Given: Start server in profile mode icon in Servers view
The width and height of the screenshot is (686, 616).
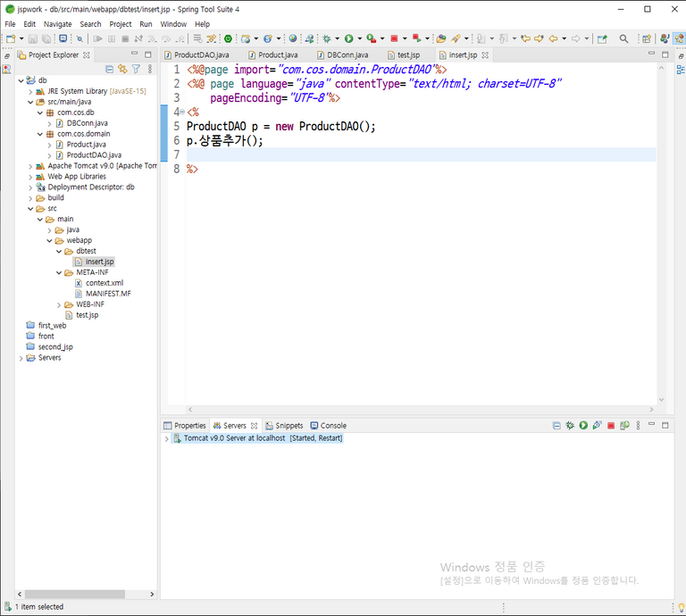Looking at the screenshot, I should tap(597, 425).
